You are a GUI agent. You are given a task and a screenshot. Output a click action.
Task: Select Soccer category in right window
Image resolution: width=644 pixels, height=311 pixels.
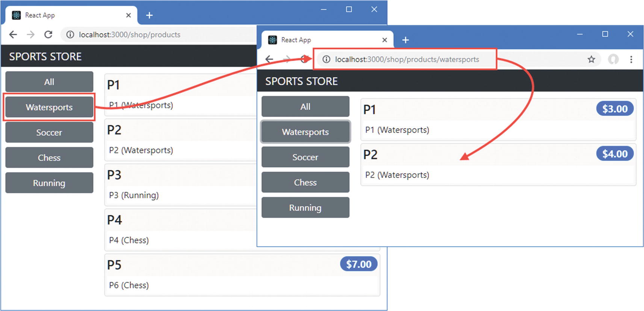(305, 157)
